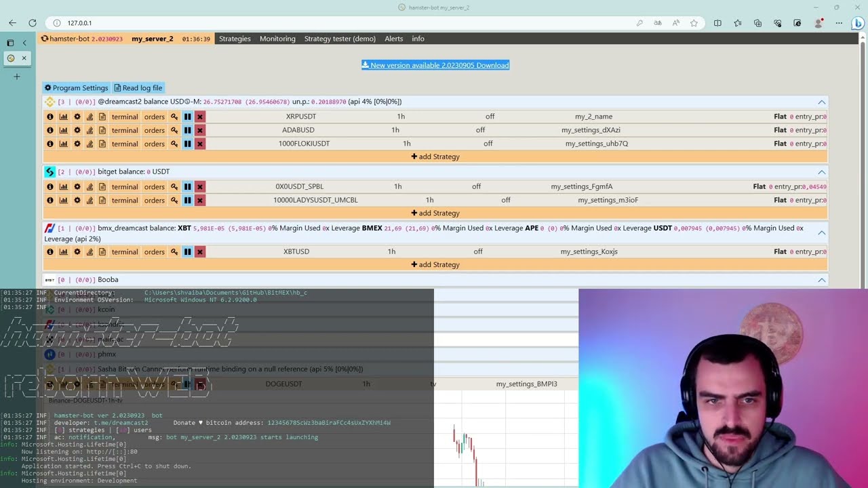Open the Monitoring menu
The image size is (868, 488).
pos(277,39)
